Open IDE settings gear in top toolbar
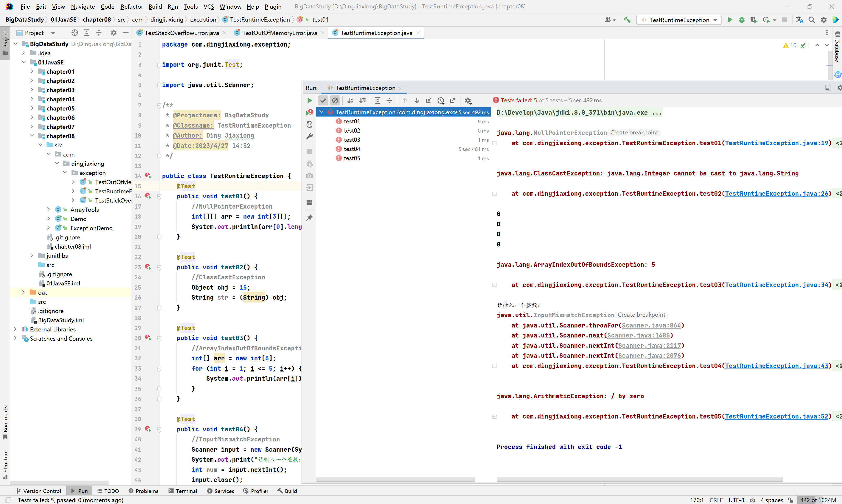 tap(824, 20)
